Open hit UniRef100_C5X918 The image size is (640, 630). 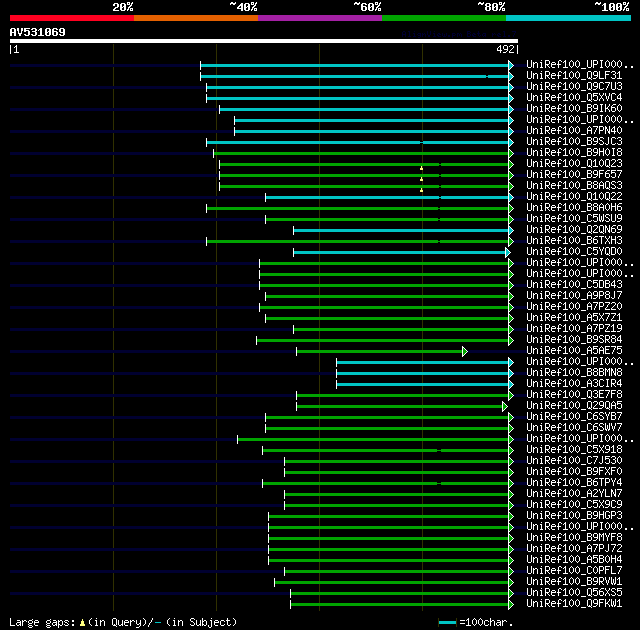click(x=574, y=450)
